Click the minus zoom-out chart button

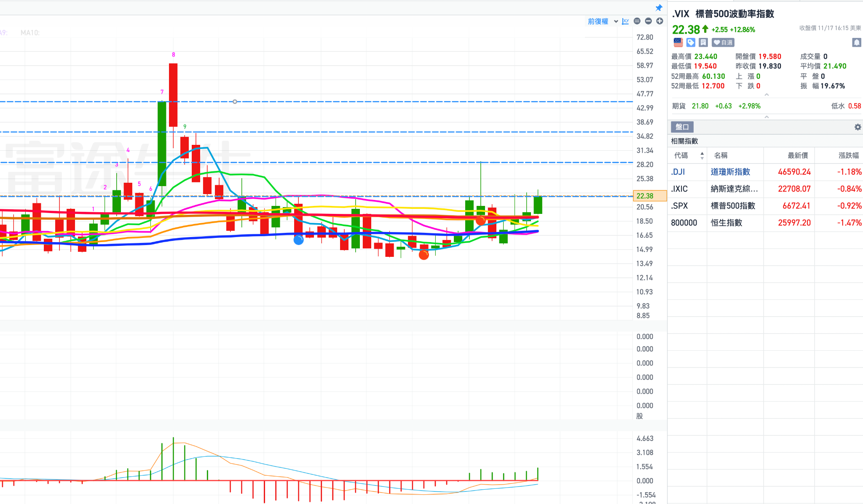[649, 21]
